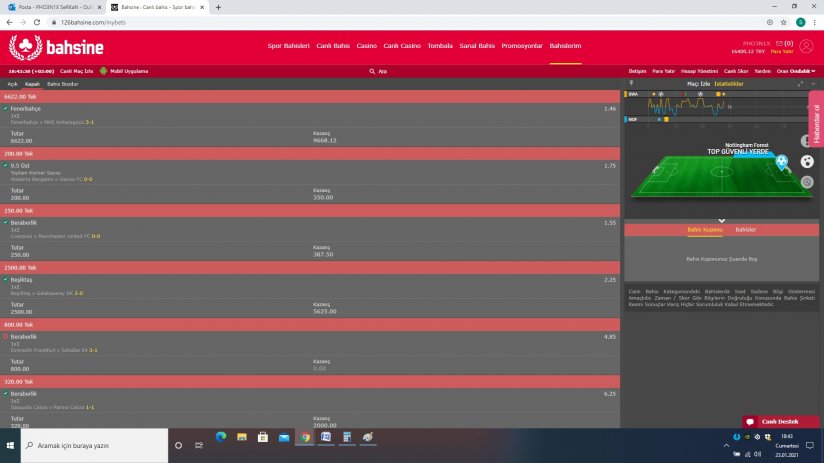This screenshot has width=824, height=463.
Task: Select Bahis Kuponu tab
Action: [705, 230]
